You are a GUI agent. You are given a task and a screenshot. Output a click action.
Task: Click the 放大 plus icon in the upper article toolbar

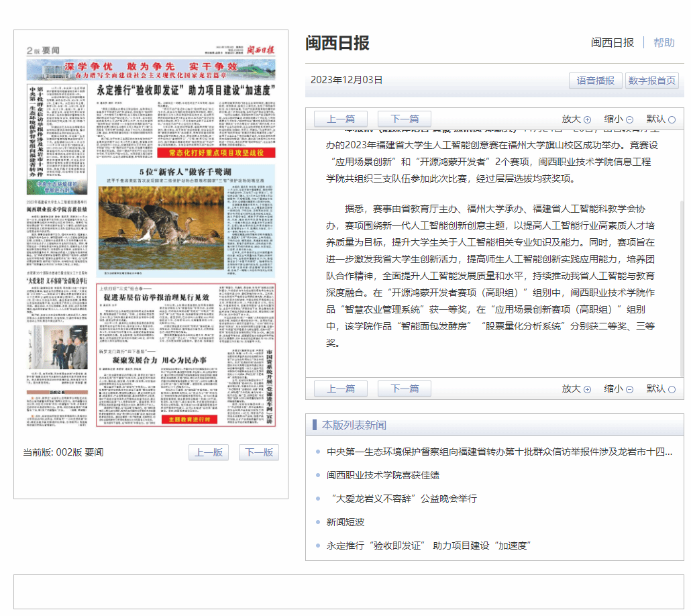coord(587,119)
